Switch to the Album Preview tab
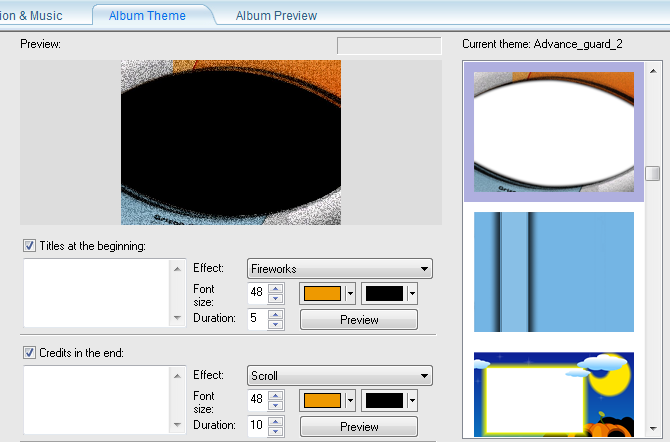 click(x=276, y=16)
